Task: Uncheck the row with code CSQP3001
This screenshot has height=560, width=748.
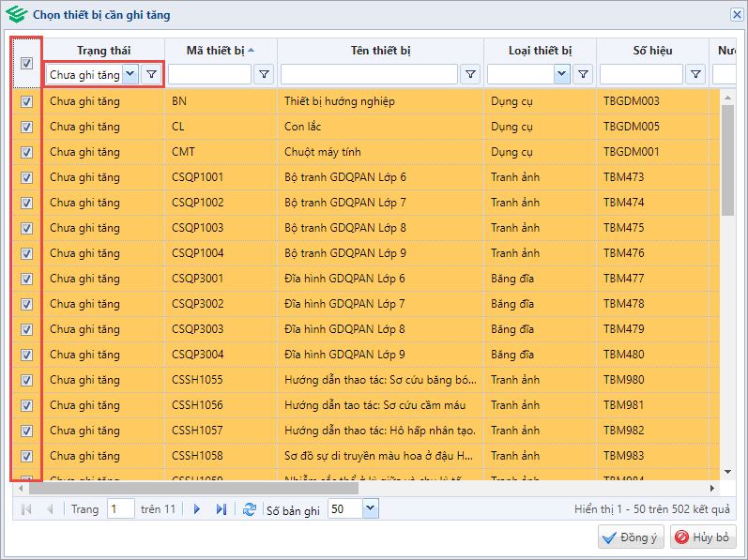Action: pyautogui.click(x=26, y=279)
